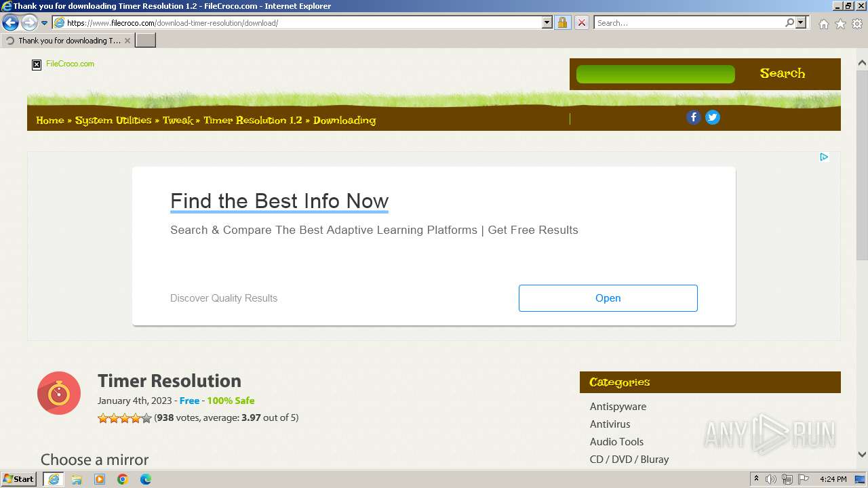Stop loading with the red X button

point(582,23)
